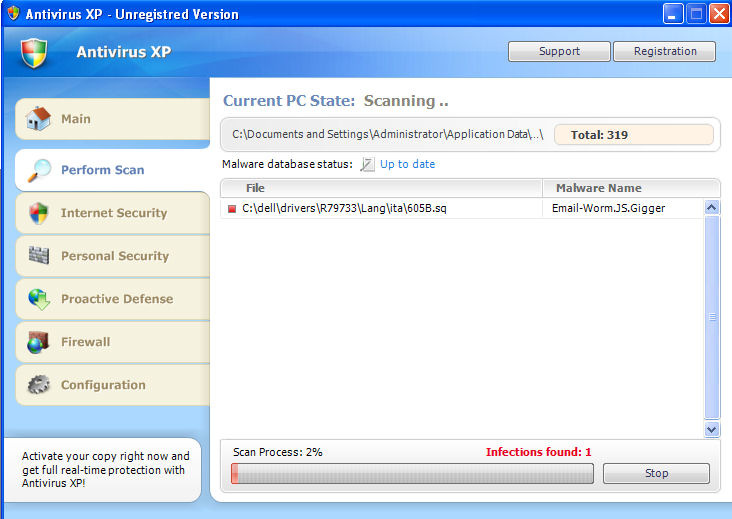The image size is (732, 519).
Task: Stop the running scan
Action: 656,473
